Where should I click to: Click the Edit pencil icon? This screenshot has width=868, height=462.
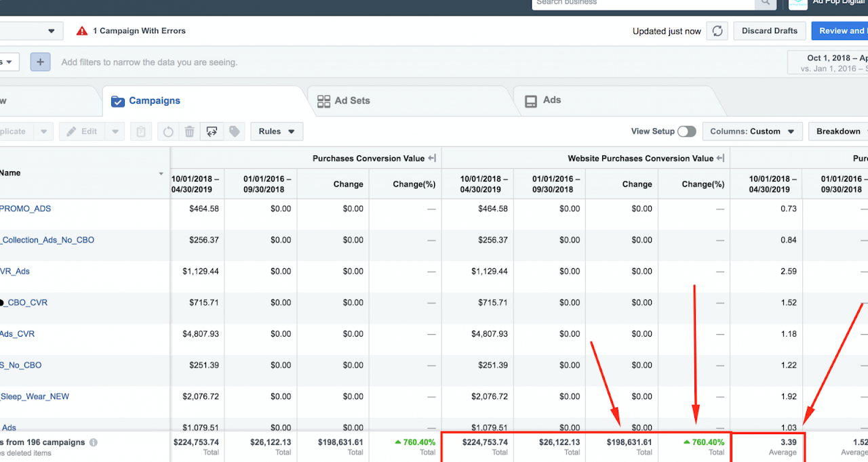[x=72, y=131]
